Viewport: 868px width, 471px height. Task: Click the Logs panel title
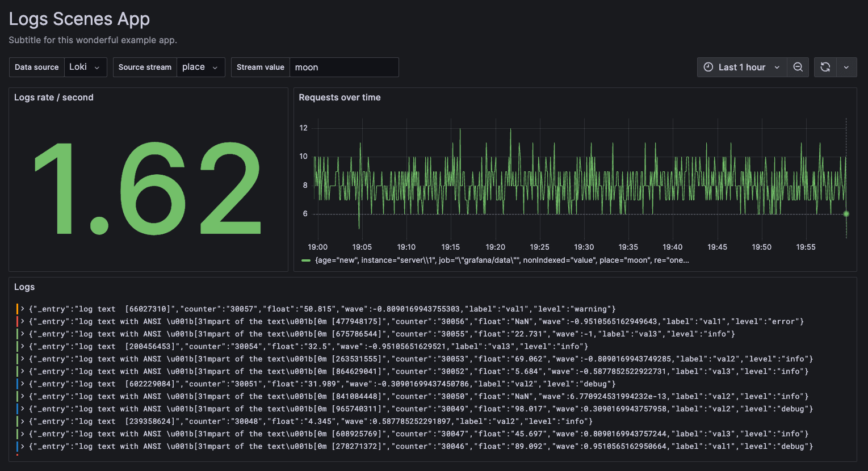pyautogui.click(x=24, y=287)
